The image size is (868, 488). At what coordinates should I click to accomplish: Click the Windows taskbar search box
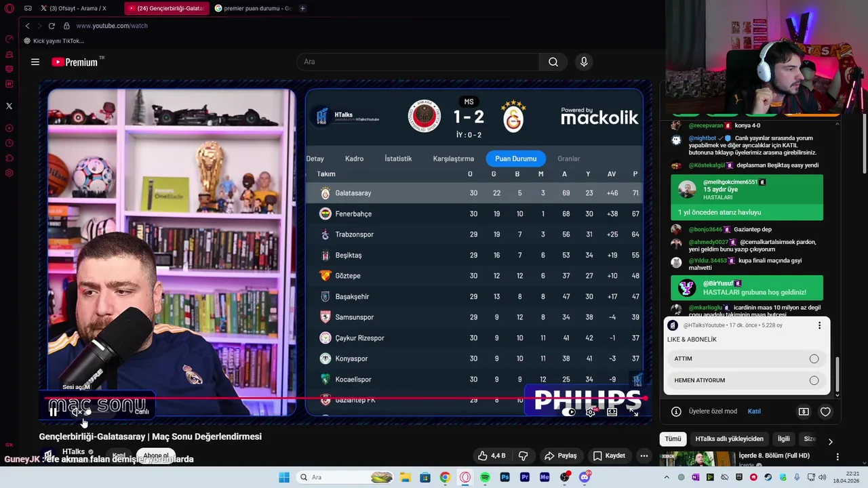[x=345, y=477]
